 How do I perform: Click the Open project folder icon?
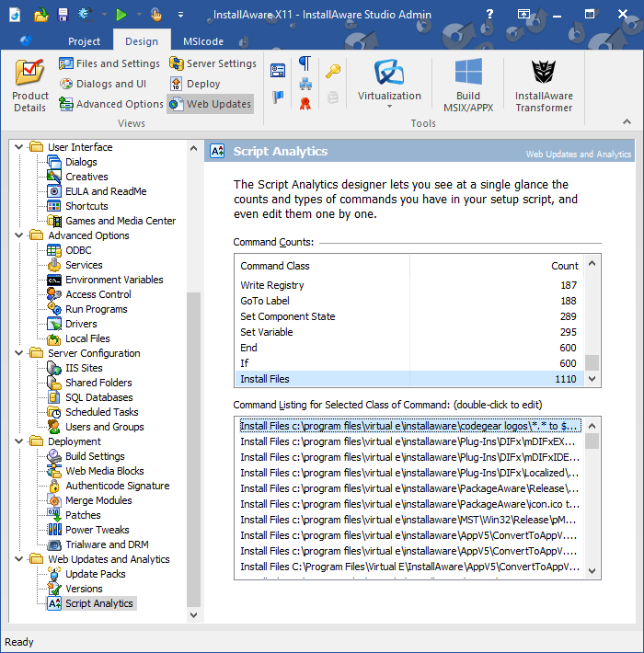point(40,15)
